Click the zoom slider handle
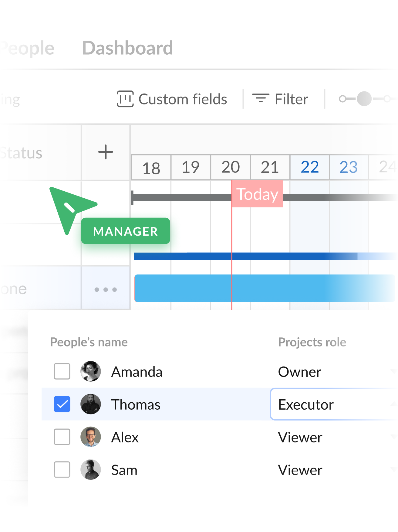This screenshot has width=398, height=532. tap(364, 99)
